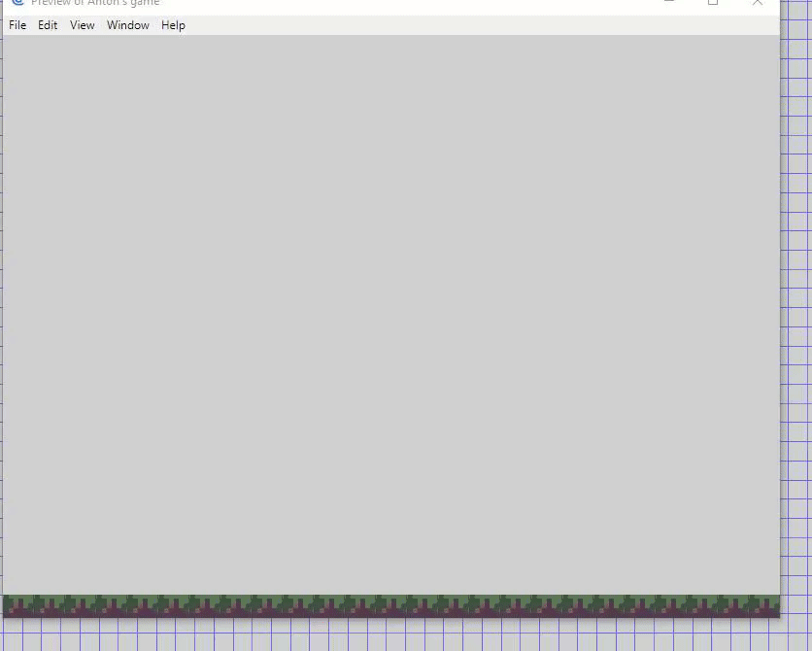Open the Edit menu
The image size is (812, 651).
coord(48,25)
